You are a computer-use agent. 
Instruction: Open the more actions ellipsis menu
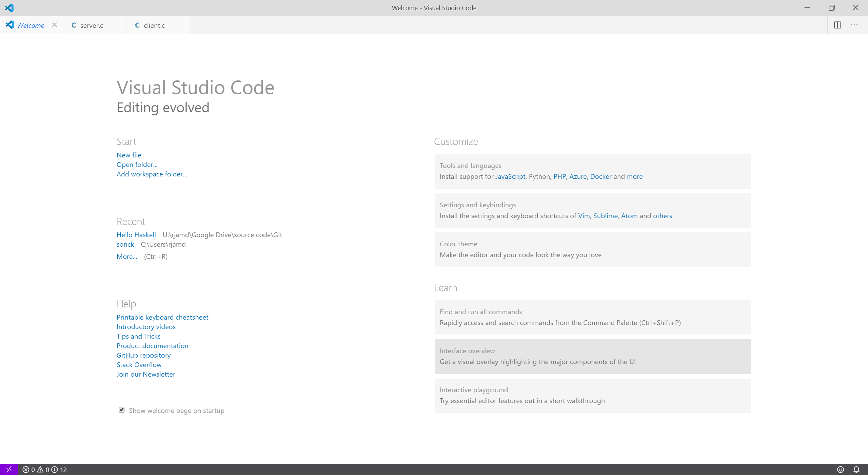[854, 25]
